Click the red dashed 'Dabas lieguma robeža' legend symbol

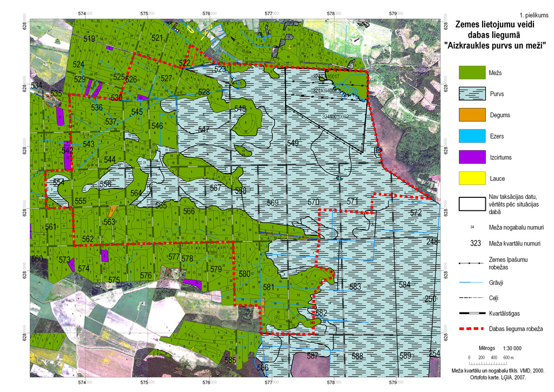[472, 329]
